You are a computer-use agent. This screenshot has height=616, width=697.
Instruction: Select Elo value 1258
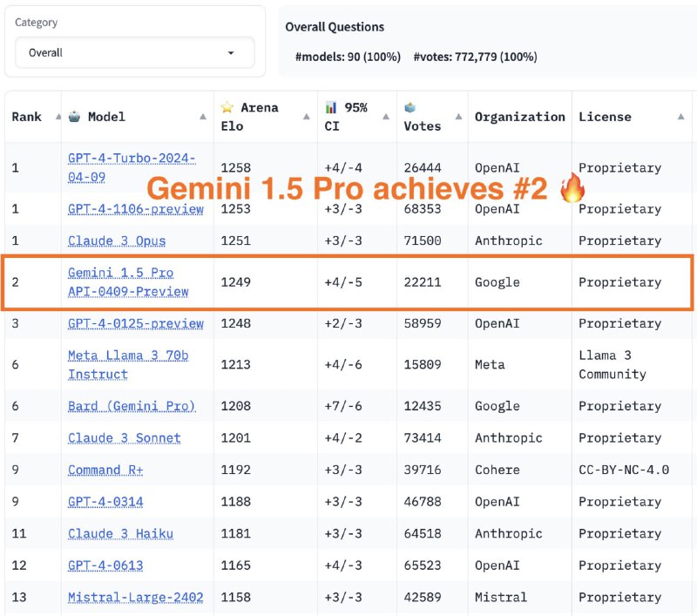pos(235,168)
